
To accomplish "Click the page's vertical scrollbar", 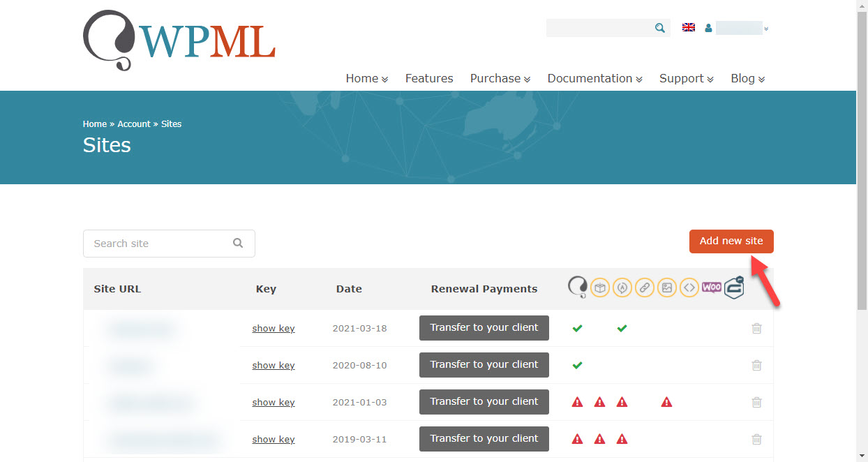I will pyautogui.click(x=862, y=161).
